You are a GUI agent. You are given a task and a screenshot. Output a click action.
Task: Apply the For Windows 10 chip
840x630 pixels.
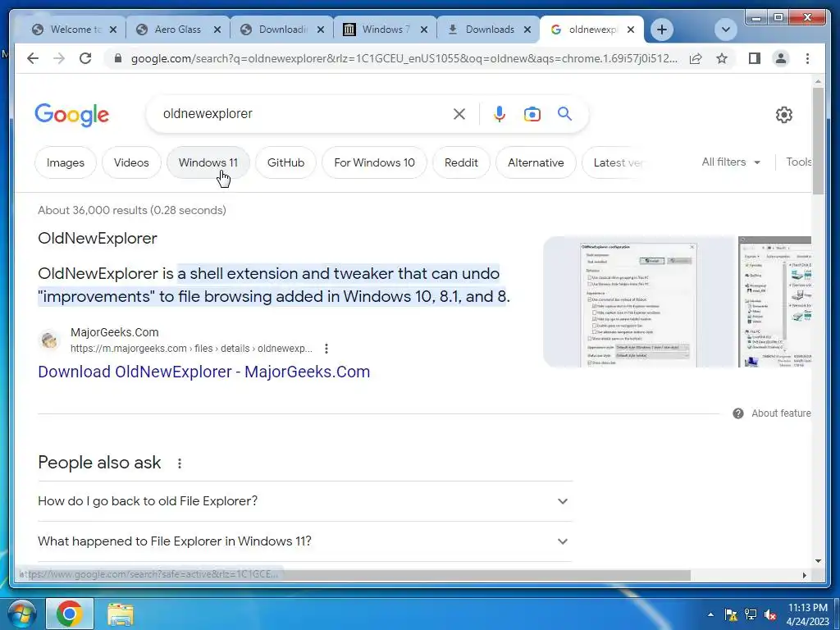pos(374,162)
